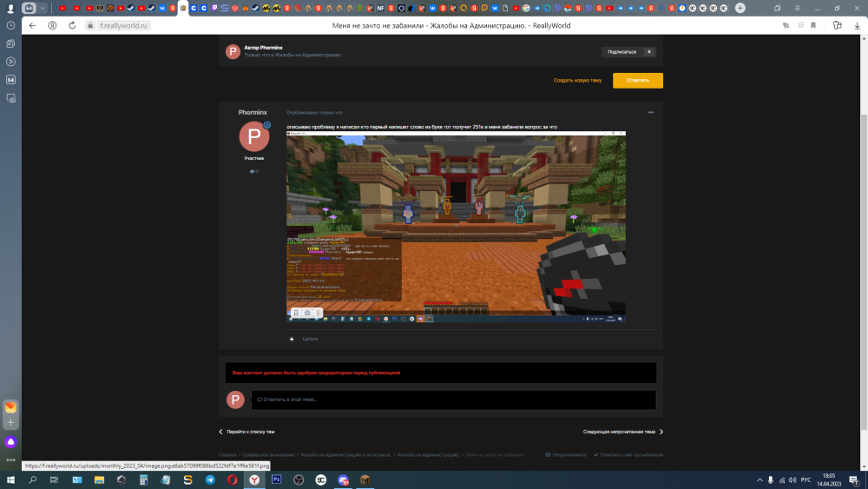
Task: Open the Yandex Mail icon in sidebar
Action: (x=10, y=407)
